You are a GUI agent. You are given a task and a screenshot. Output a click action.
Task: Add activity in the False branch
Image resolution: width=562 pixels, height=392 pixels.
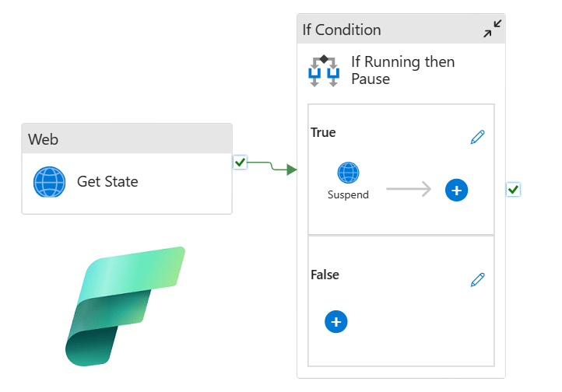click(x=335, y=321)
